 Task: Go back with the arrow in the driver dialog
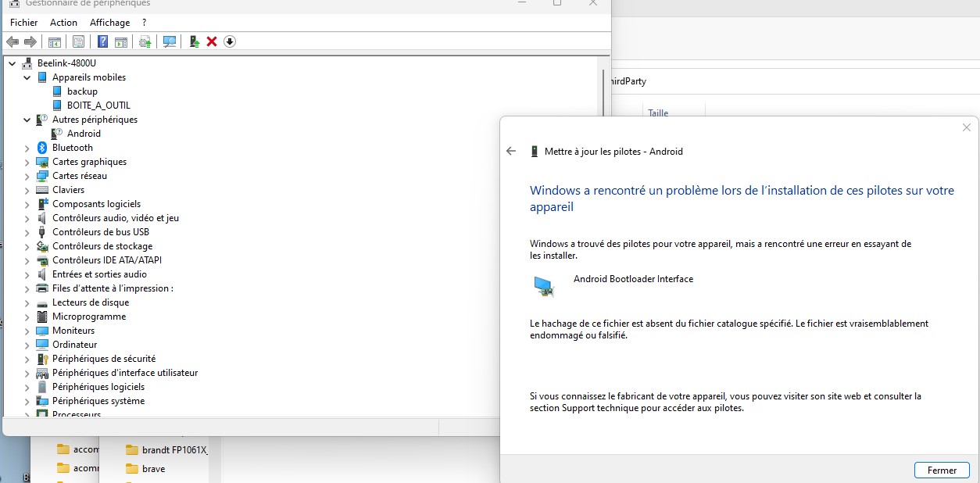point(511,151)
